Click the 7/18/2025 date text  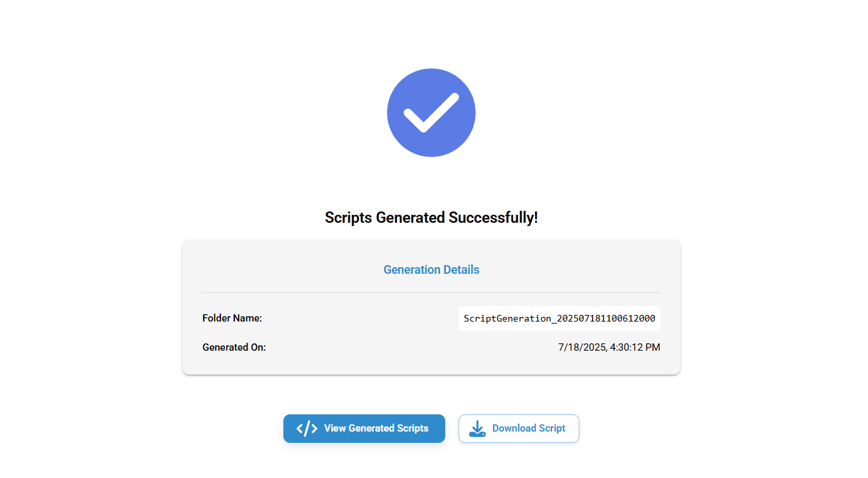(582, 347)
